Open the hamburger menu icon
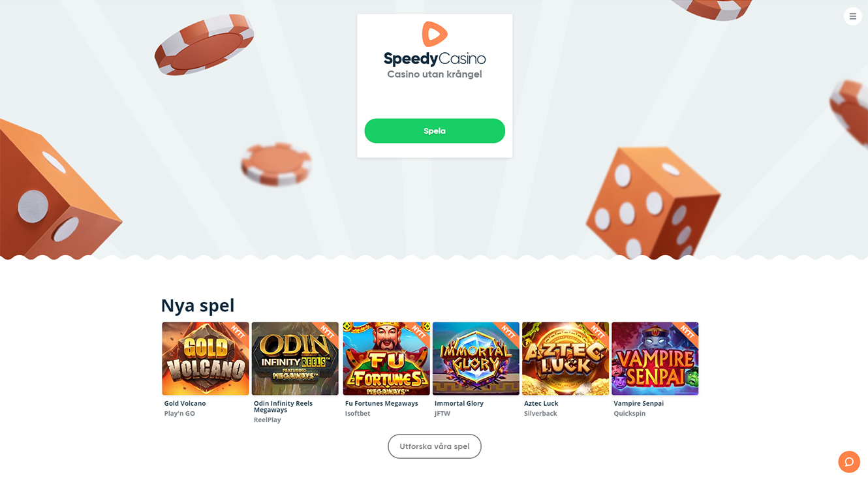Screen dimensions: 868x477 852,16
